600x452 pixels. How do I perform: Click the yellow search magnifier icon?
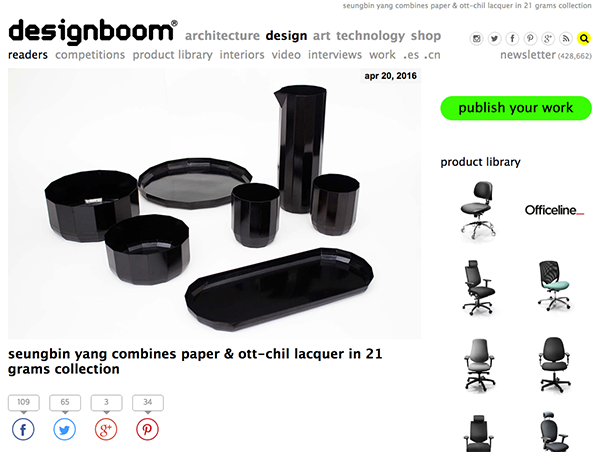[x=584, y=39]
